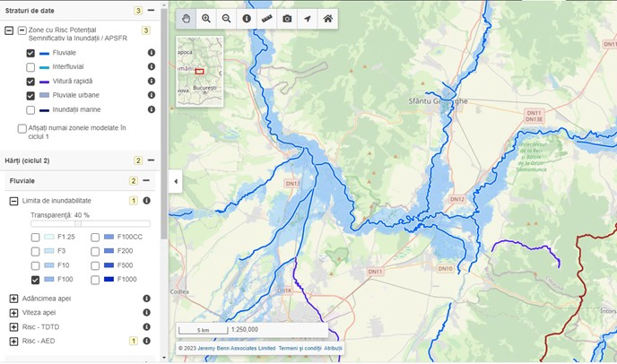The image size is (617, 364).
Task: Select the pan hand tool
Action: [187, 18]
